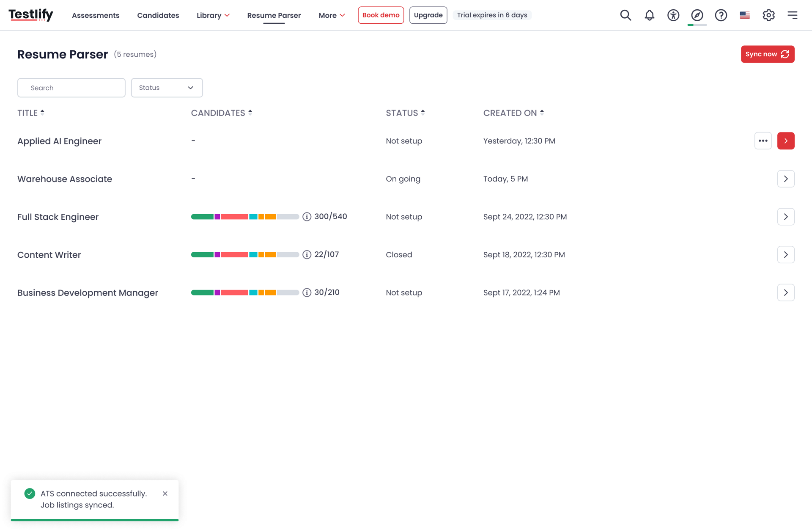This screenshot has height=532, width=812.
Task: Open the Candidates navigation item
Action: (158, 15)
